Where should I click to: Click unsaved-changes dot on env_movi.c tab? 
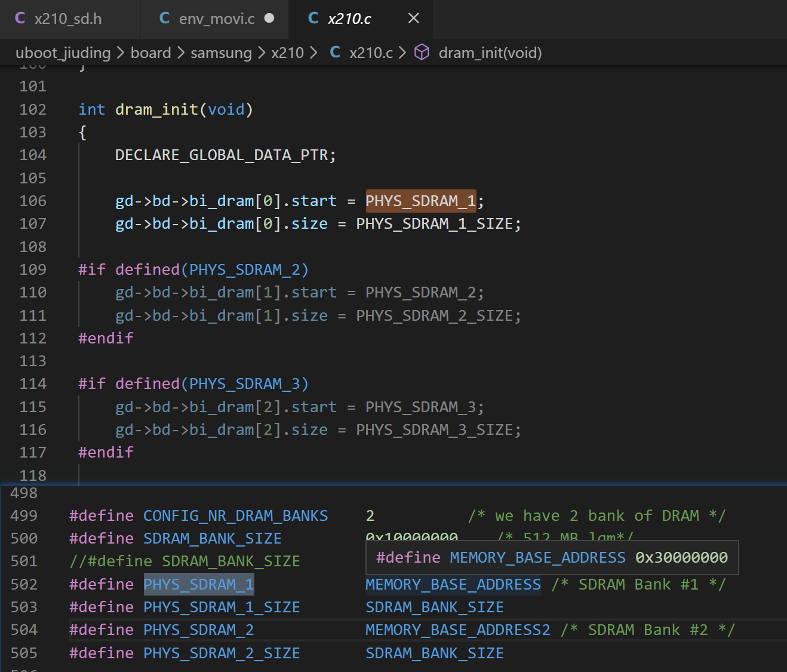[269, 18]
